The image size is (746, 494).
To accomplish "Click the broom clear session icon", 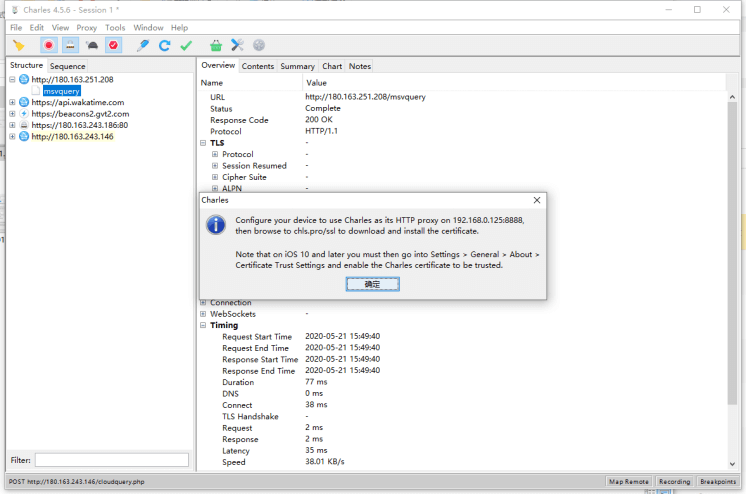I will [18, 45].
